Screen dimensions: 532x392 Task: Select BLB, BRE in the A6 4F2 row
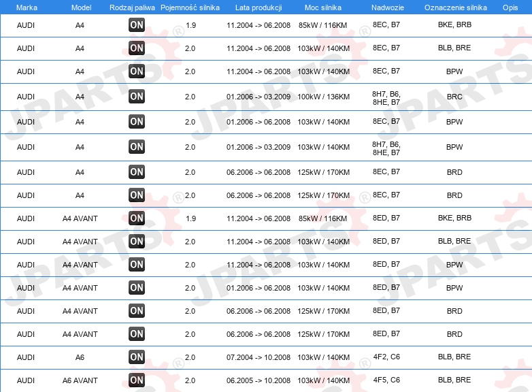point(454,357)
